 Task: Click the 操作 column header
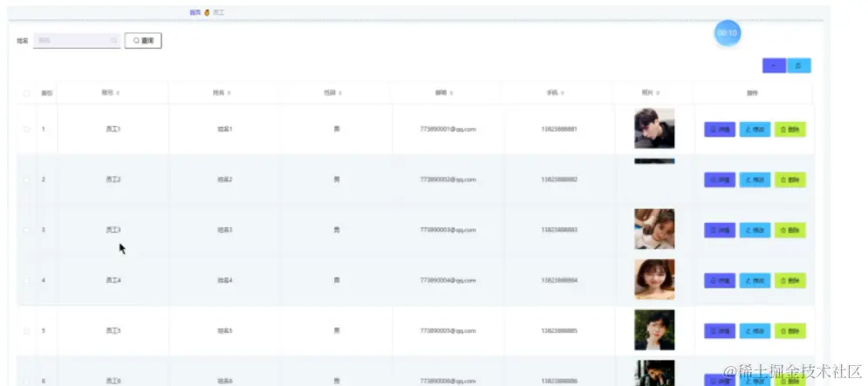752,93
